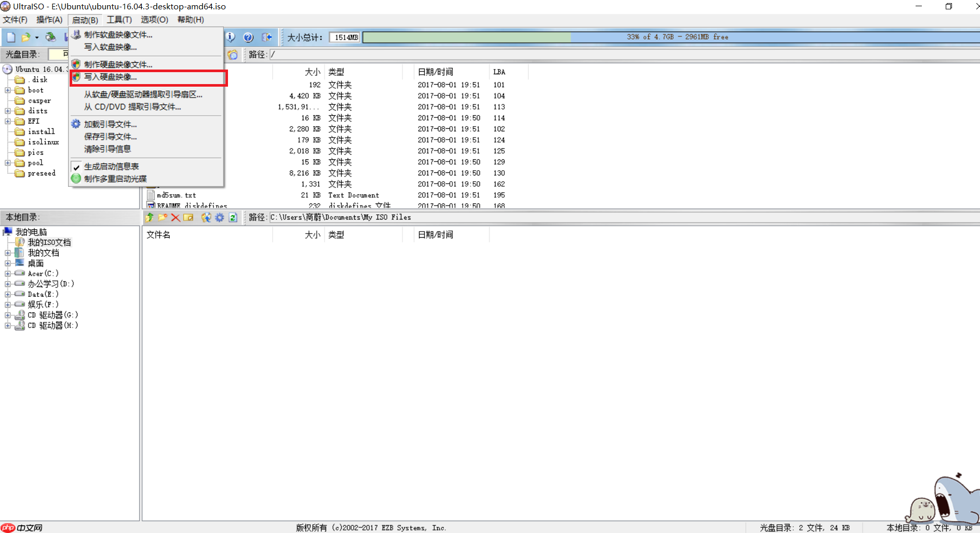
Task: Sort local file list by 文件名 column
Action: [208, 235]
